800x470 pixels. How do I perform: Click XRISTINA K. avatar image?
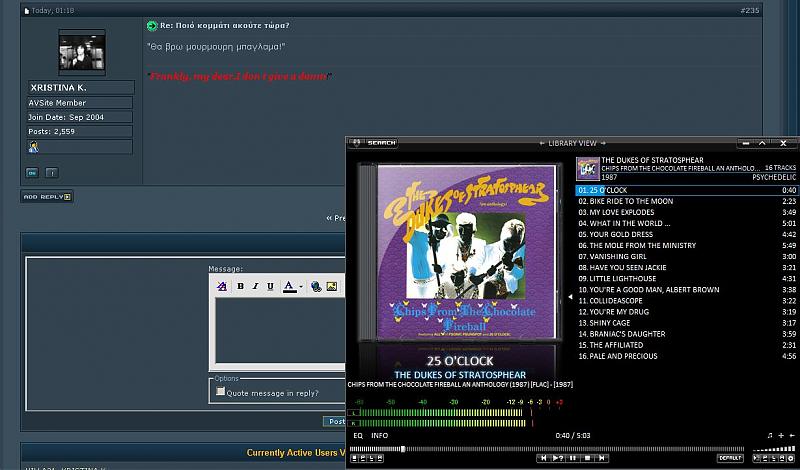pyautogui.click(x=82, y=52)
